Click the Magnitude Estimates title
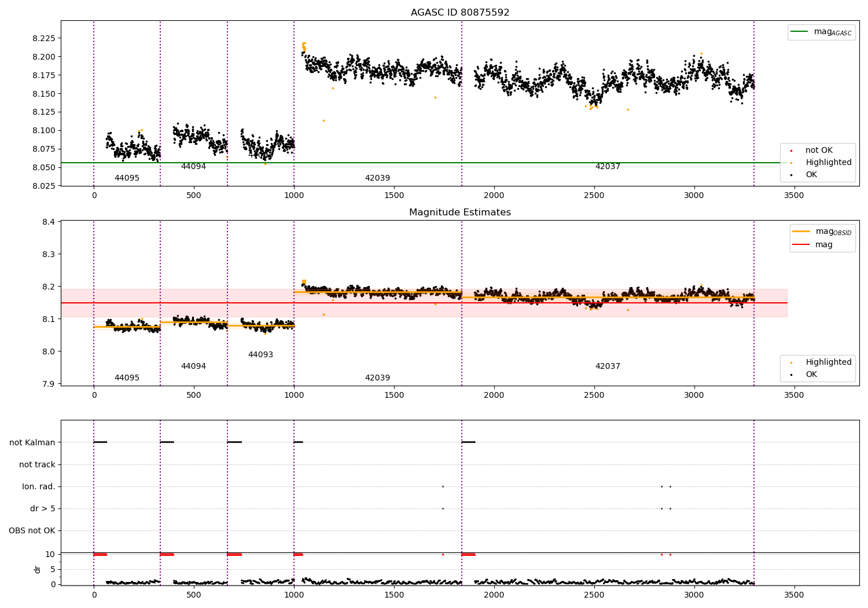 (x=460, y=213)
